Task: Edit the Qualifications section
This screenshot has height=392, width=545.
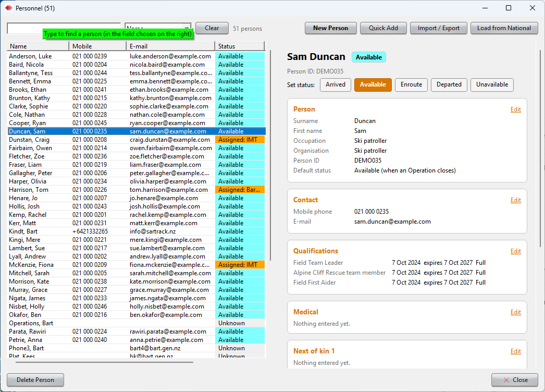Action: tap(515, 251)
